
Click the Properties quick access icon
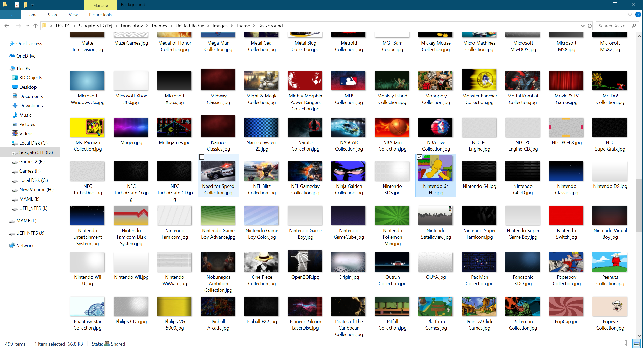pyautogui.click(x=17, y=4)
